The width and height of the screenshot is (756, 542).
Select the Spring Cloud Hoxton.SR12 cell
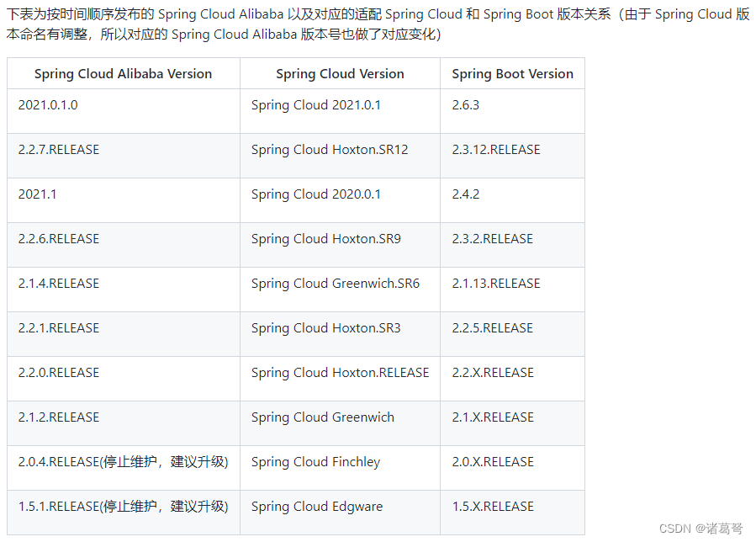point(340,156)
